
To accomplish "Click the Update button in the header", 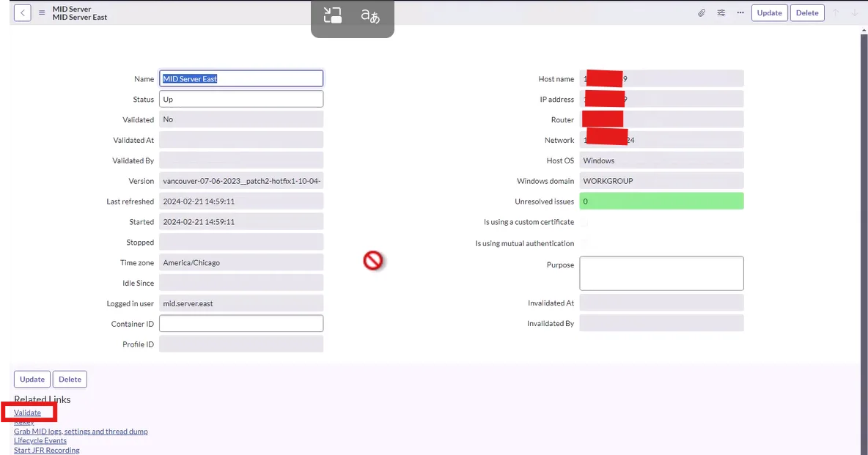I will point(770,12).
